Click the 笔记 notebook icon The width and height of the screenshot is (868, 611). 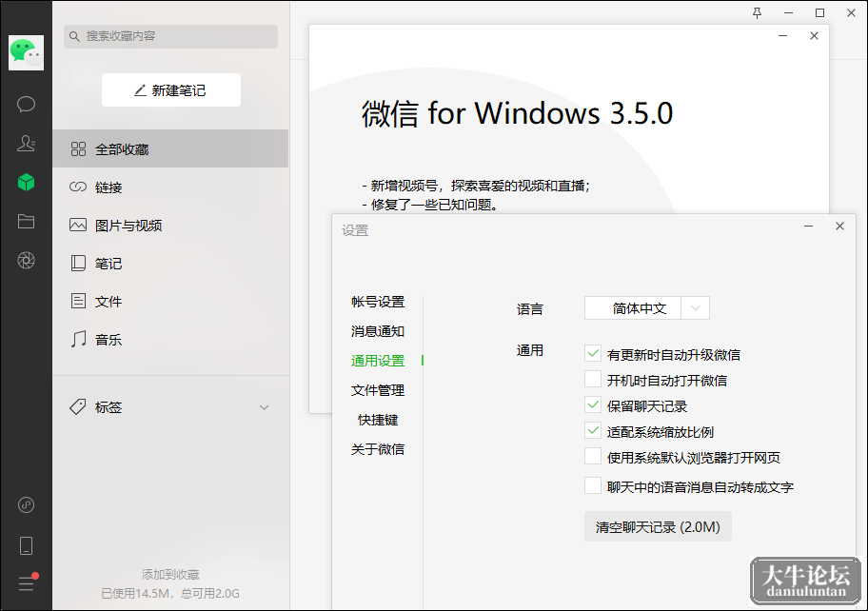point(78,263)
